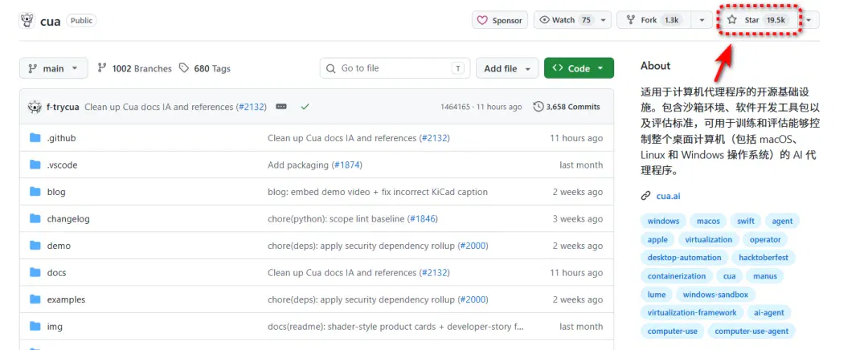Open commit hash 1464165
This screenshot has height=350, width=868.
(455, 107)
